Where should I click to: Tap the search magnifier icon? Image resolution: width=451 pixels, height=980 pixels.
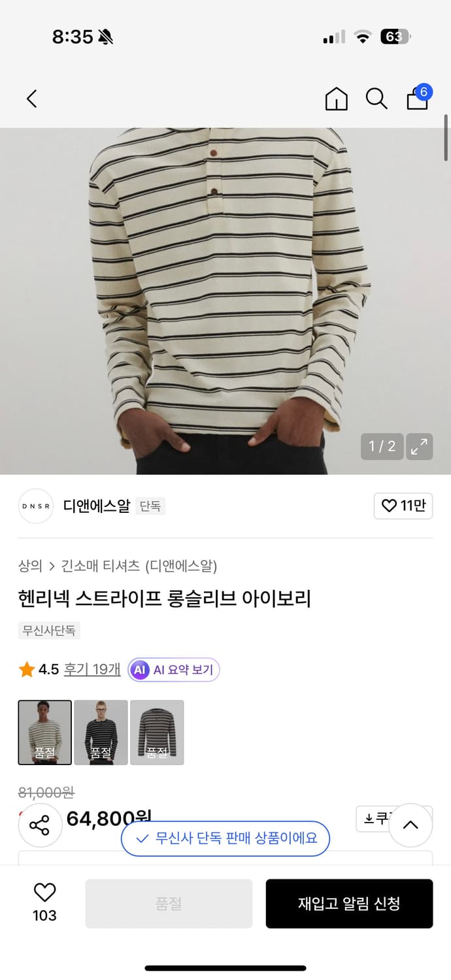376,99
